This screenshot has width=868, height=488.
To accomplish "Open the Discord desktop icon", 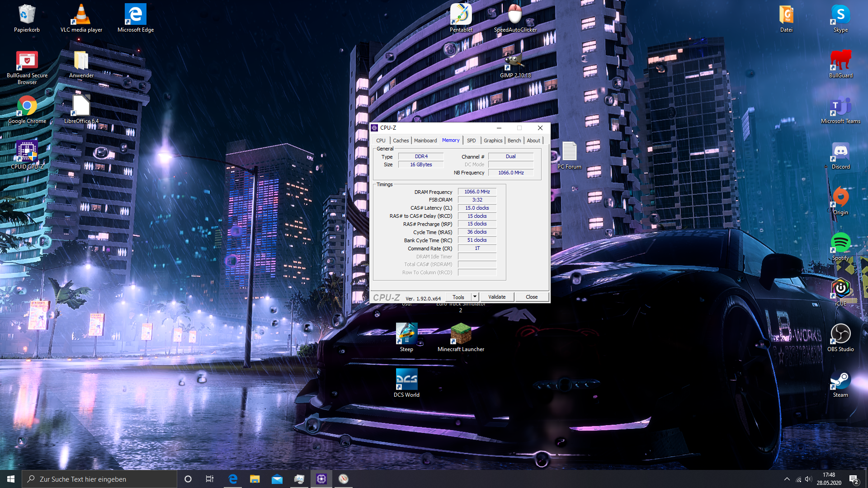I will click(840, 153).
